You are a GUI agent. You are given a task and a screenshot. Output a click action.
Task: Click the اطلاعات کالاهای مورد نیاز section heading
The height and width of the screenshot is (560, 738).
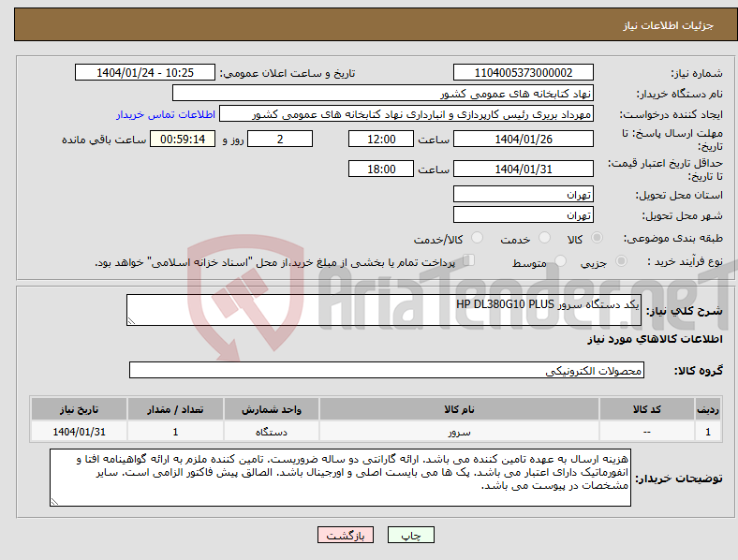click(655, 339)
